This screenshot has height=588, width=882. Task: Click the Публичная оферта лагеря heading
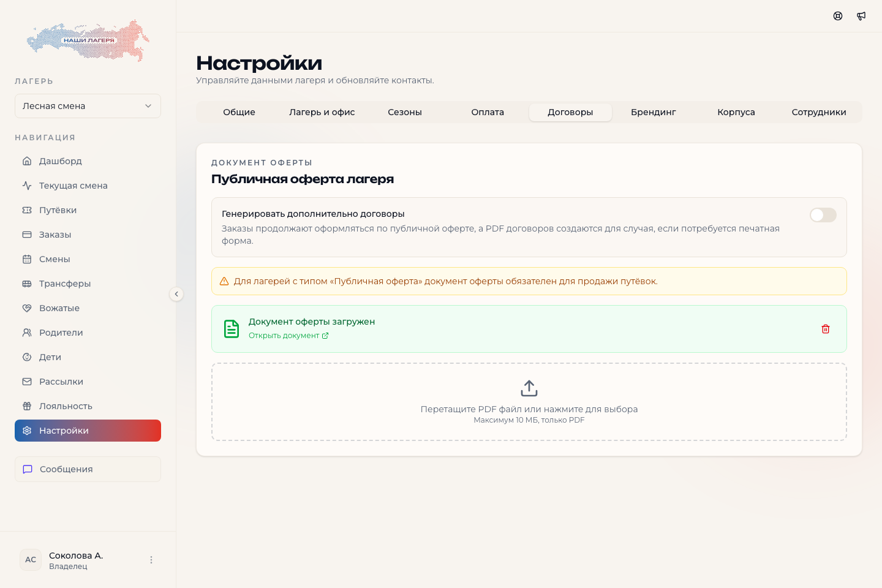[x=303, y=179]
